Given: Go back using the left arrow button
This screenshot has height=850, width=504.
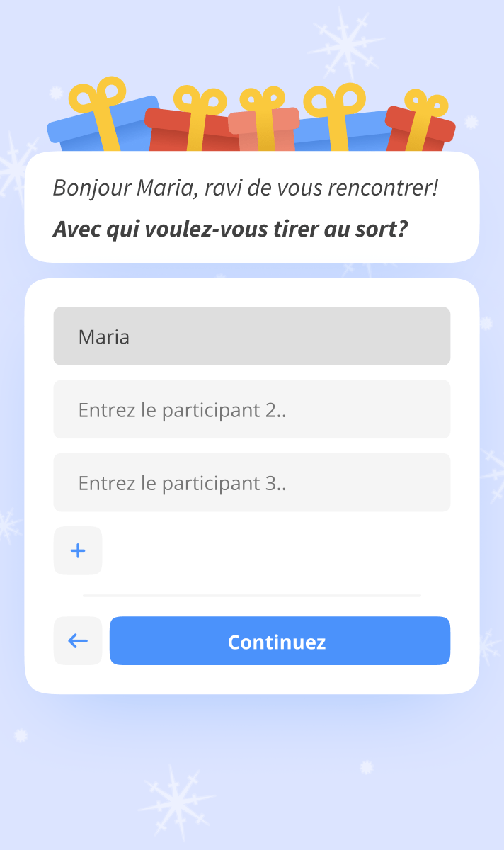Looking at the screenshot, I should point(78,641).
